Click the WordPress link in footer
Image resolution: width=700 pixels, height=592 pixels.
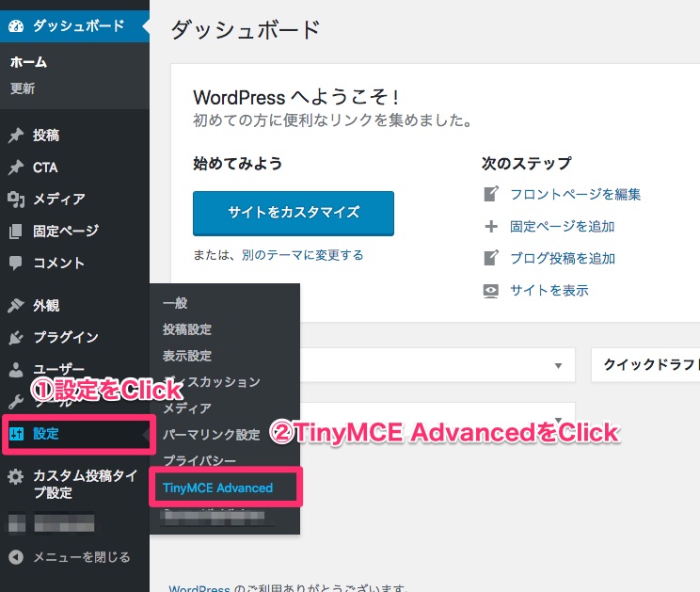pos(199,588)
